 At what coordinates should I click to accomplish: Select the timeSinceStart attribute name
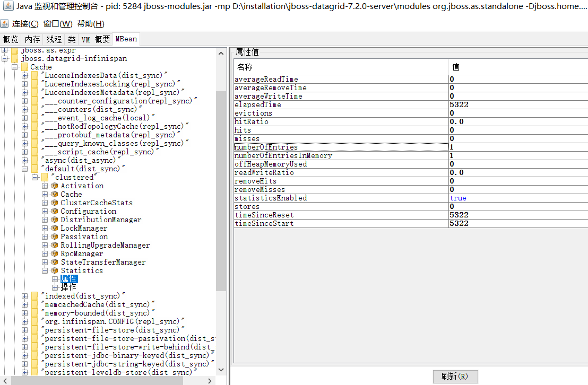pyautogui.click(x=264, y=223)
